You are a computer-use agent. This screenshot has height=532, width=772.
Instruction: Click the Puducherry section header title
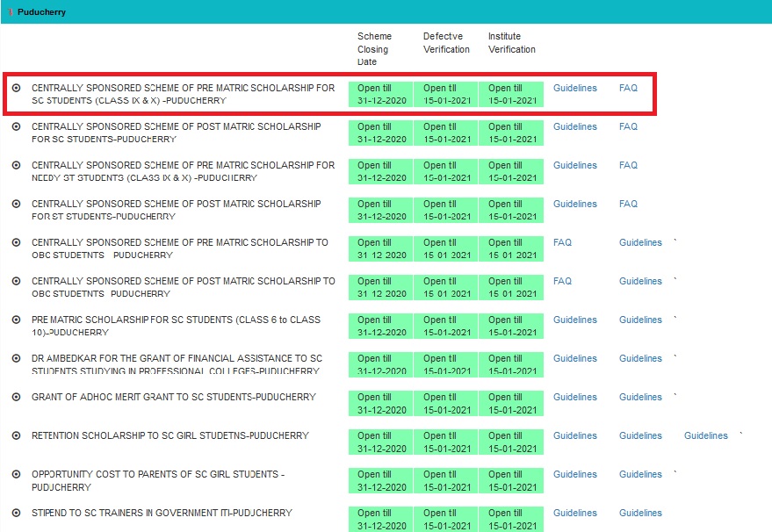(x=41, y=11)
